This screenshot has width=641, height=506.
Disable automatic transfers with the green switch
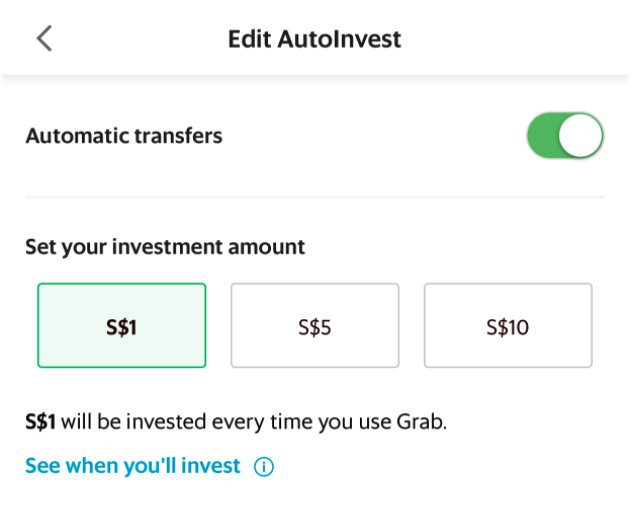pos(565,135)
